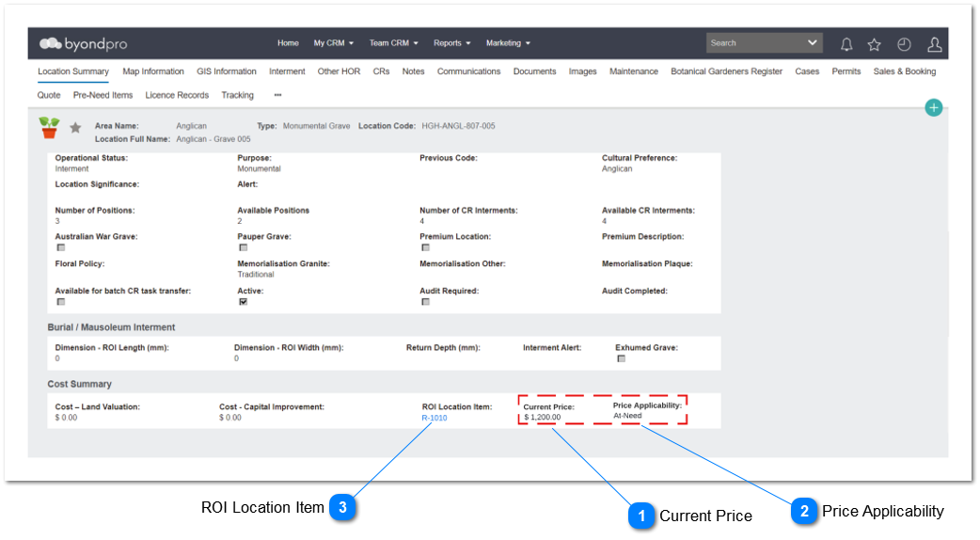This screenshot has height=540, width=980.
Task: Open the Search box dropdown arrow
Action: [x=812, y=42]
